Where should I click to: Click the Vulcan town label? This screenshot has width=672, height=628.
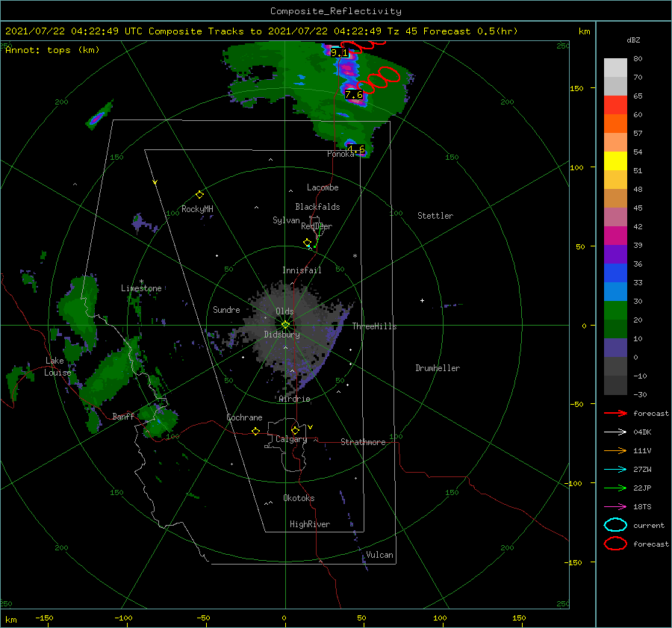click(x=379, y=555)
